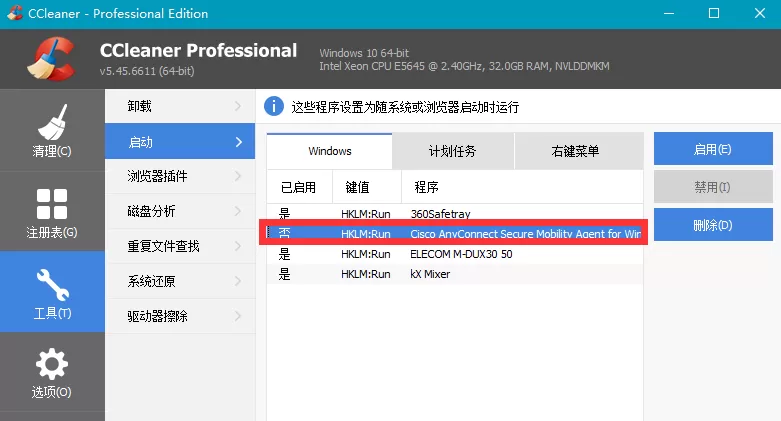
Task: Click the Intel Xeon CPU E5645 hardware line
Action: (x=464, y=66)
